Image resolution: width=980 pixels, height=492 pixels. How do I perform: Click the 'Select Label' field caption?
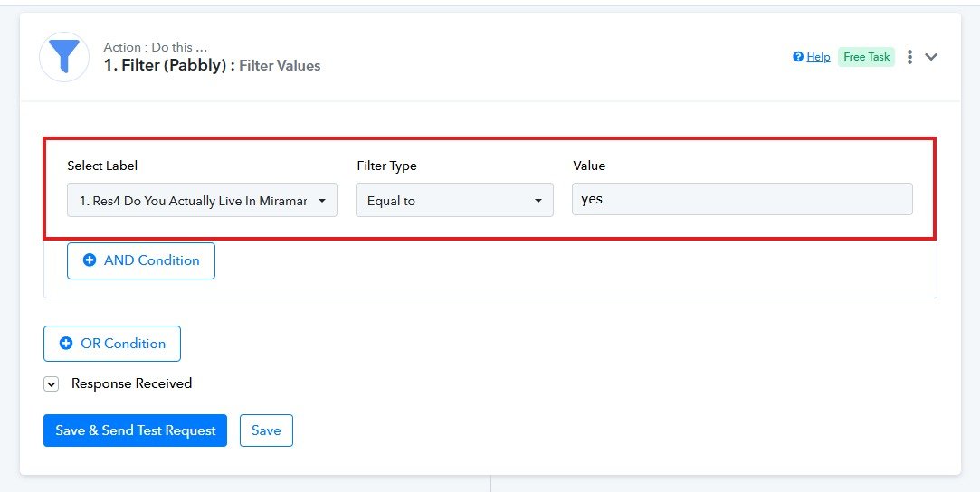102,166
